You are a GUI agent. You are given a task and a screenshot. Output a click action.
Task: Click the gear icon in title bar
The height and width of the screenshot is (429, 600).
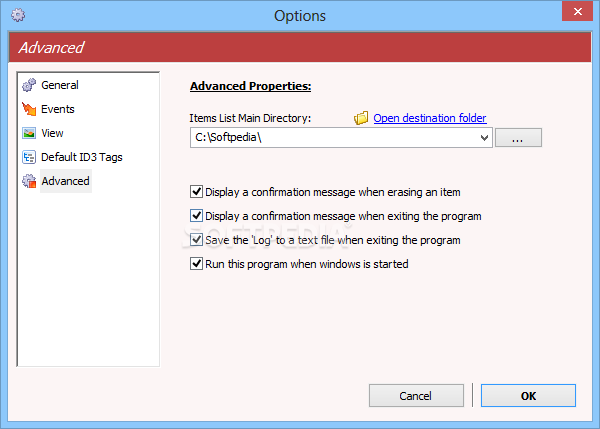(x=18, y=15)
